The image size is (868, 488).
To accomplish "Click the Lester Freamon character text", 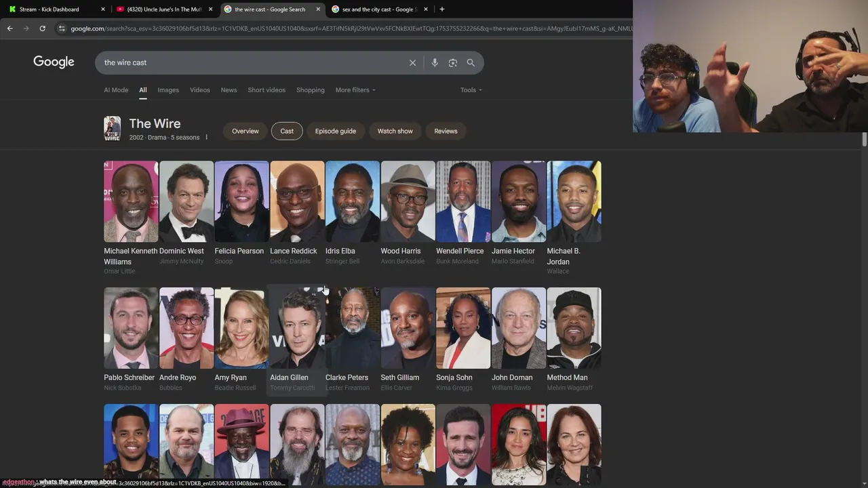I will (347, 388).
